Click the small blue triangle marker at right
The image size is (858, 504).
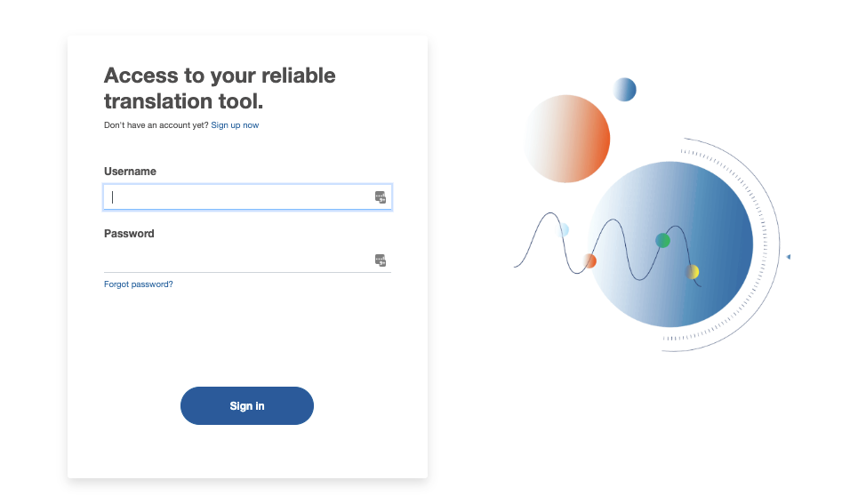pyautogui.click(x=789, y=257)
